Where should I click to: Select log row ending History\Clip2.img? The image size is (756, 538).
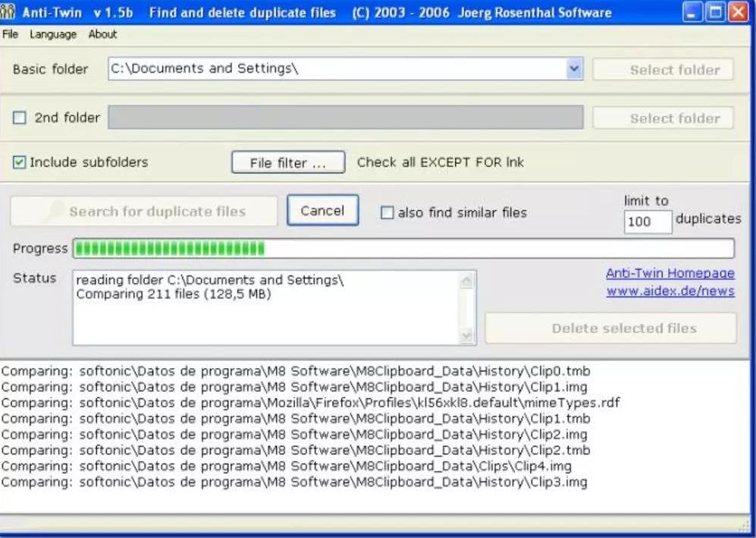pos(294,435)
